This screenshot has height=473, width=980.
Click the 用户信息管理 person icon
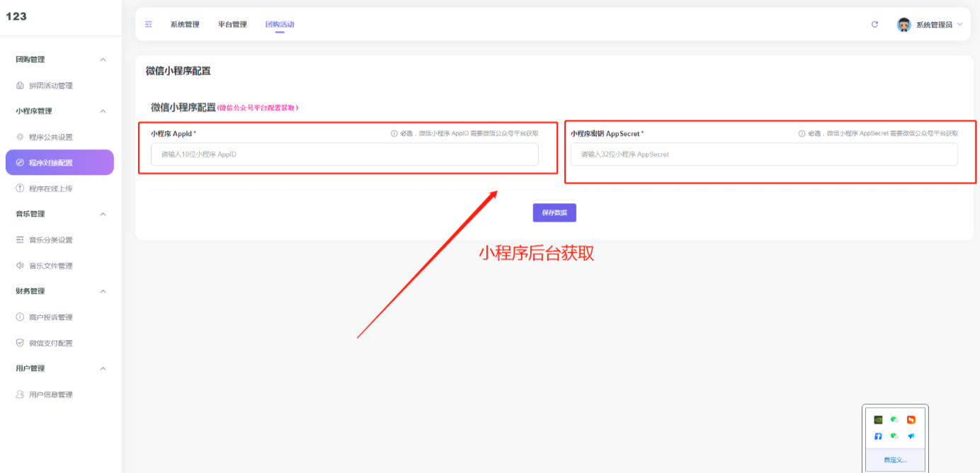(19, 394)
